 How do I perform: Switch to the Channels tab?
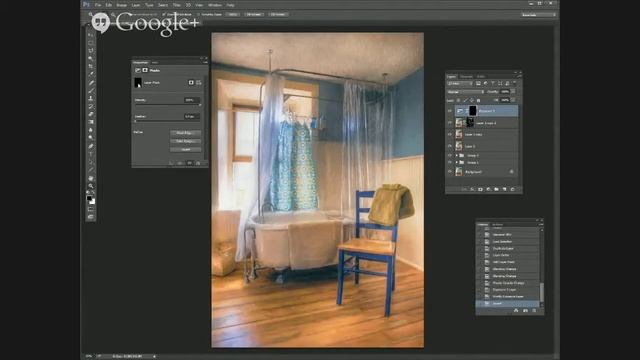pos(466,76)
